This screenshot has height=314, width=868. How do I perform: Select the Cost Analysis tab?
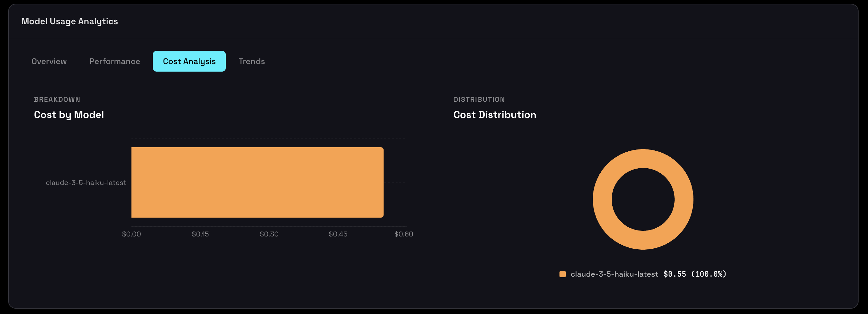189,61
